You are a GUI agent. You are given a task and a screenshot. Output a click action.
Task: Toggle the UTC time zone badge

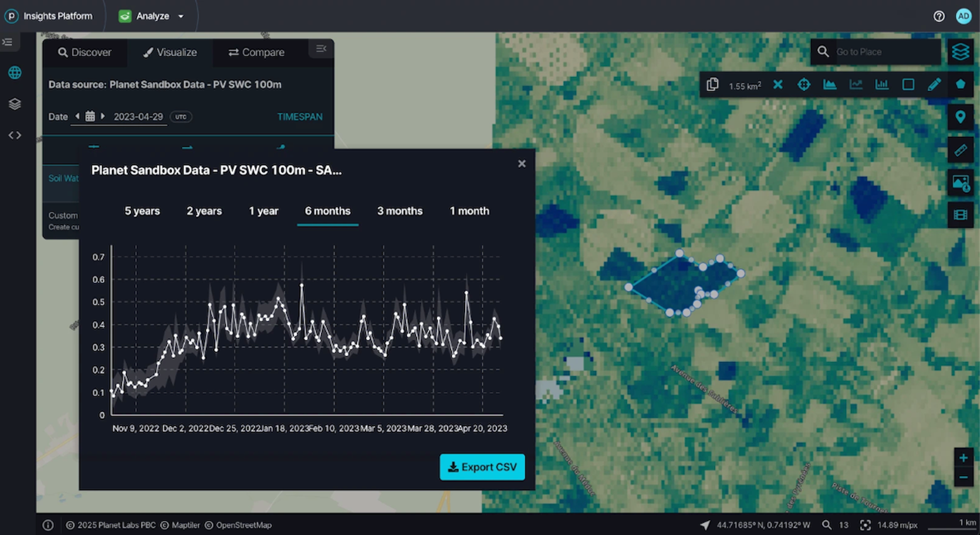coord(181,117)
